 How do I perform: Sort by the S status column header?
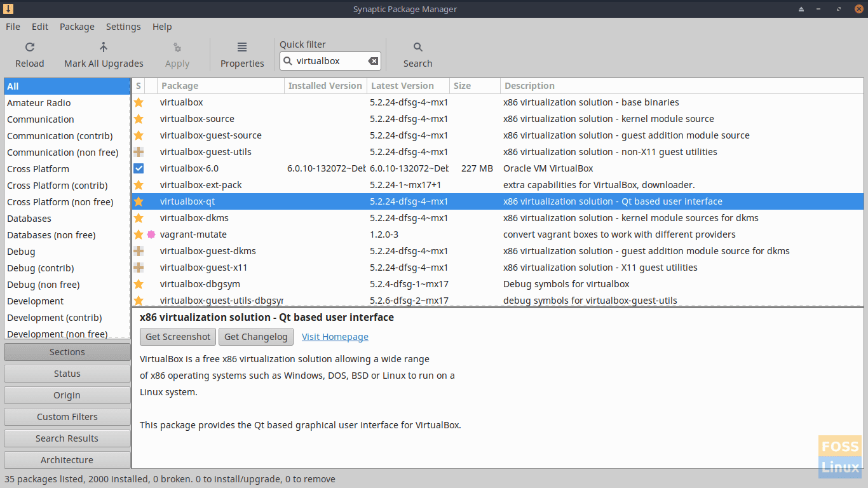pyautogui.click(x=139, y=86)
